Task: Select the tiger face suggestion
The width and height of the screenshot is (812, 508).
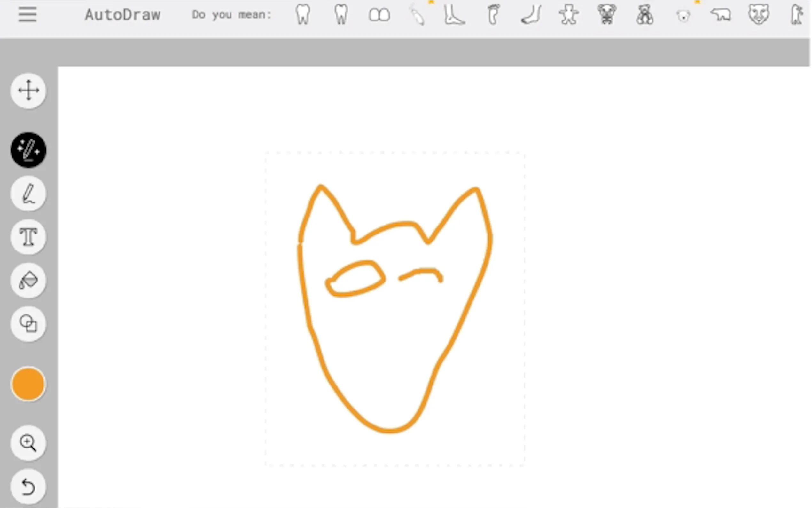Action: click(x=759, y=15)
